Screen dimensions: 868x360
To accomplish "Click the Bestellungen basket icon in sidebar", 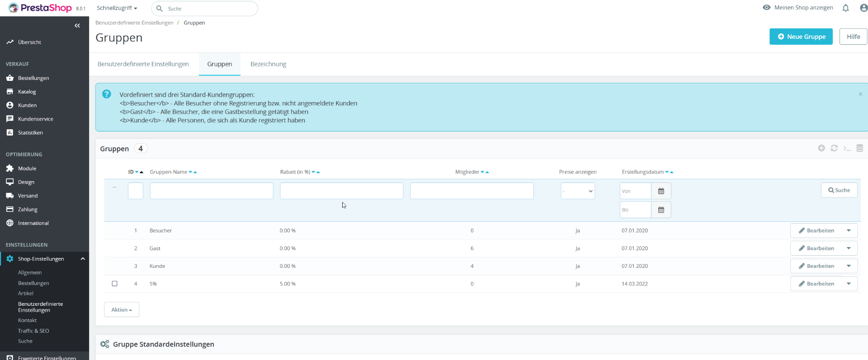I will [10, 78].
